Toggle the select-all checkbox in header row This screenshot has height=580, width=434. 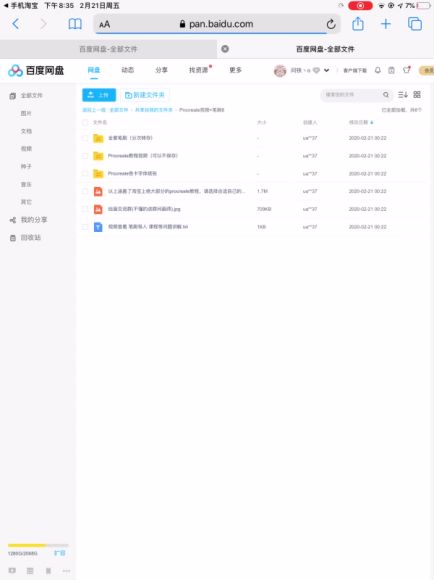[x=85, y=122]
